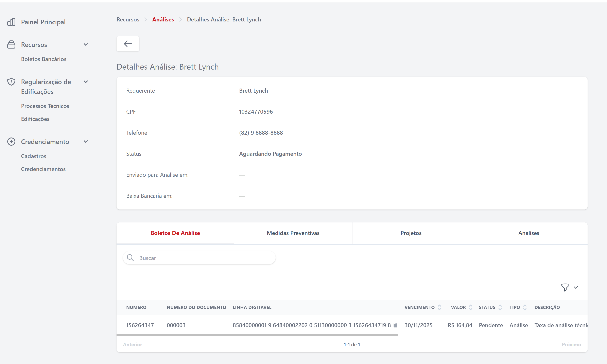Click the shield icon for Regularização de Edificações

point(11,82)
